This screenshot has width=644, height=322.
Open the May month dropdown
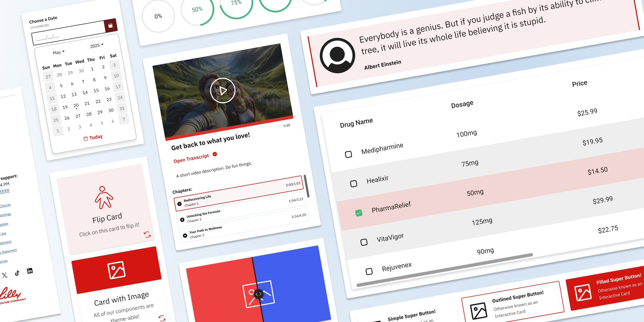click(58, 52)
